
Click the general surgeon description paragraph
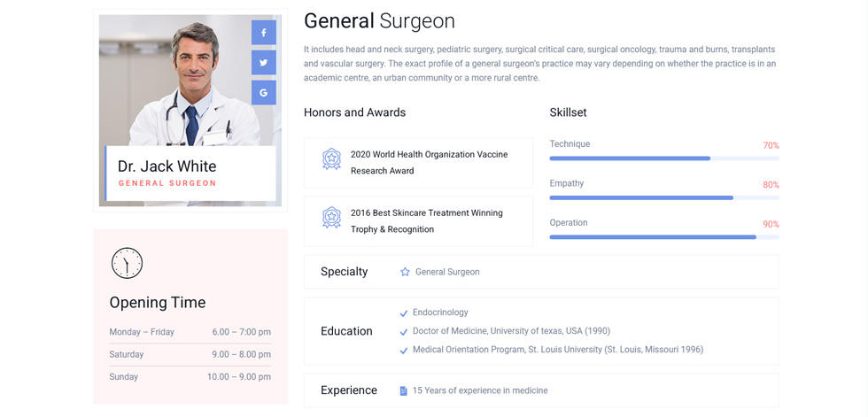pos(539,64)
